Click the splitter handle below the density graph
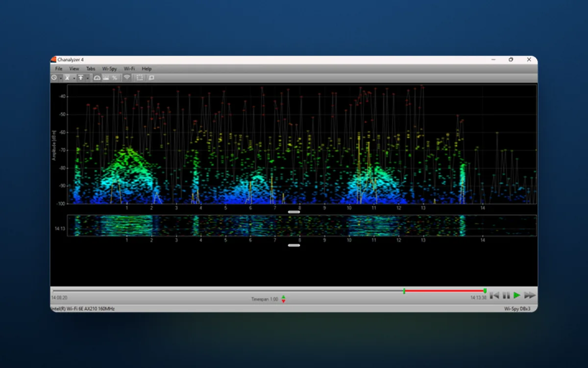Viewport: 588px width, 368px height. tap(294, 212)
